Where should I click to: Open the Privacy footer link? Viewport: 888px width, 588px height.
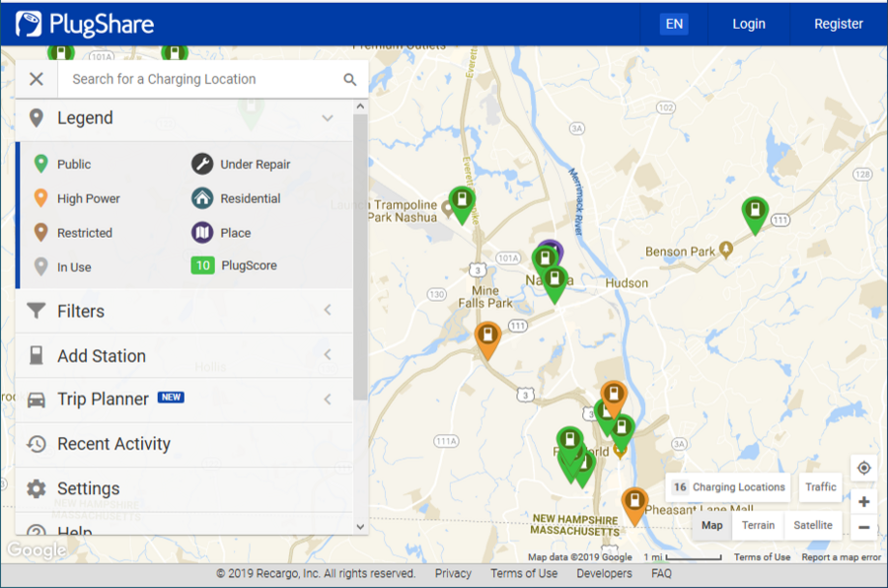click(x=453, y=574)
